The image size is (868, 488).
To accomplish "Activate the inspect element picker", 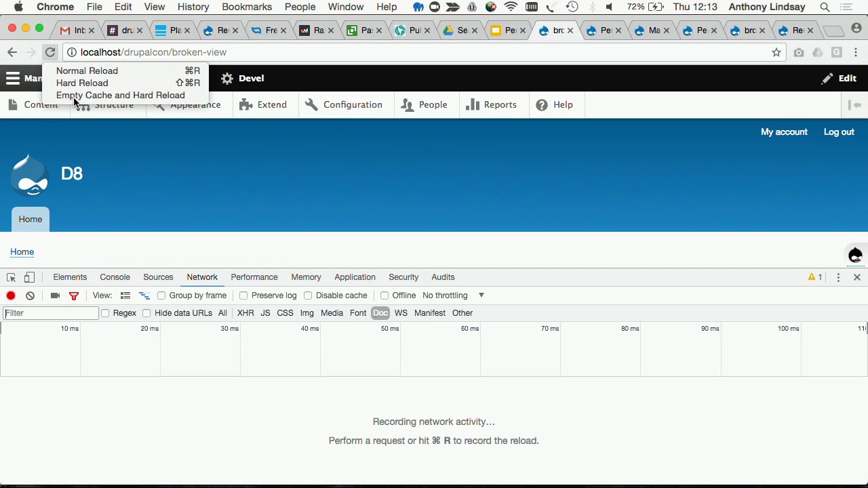I will pos(11,277).
